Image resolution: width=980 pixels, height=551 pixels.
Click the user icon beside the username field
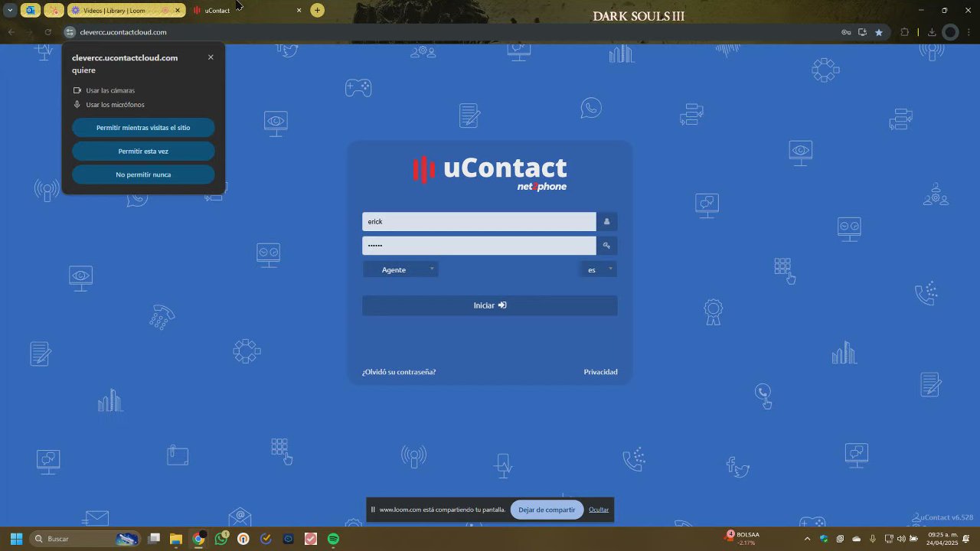click(606, 222)
